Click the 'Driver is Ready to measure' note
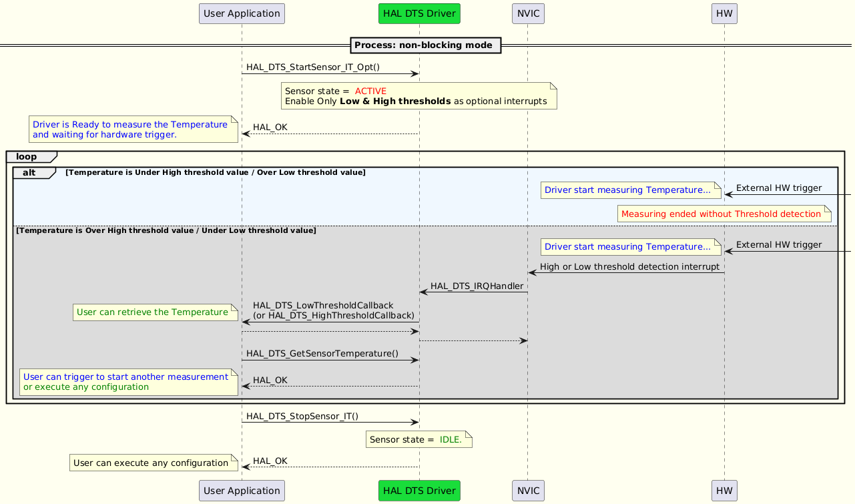This screenshot has height=504, width=855. click(133, 129)
